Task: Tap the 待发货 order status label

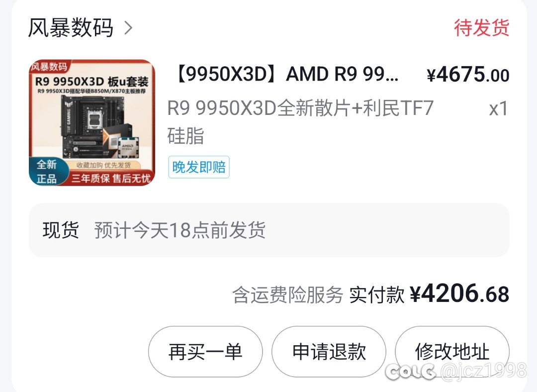Action: 481,27
